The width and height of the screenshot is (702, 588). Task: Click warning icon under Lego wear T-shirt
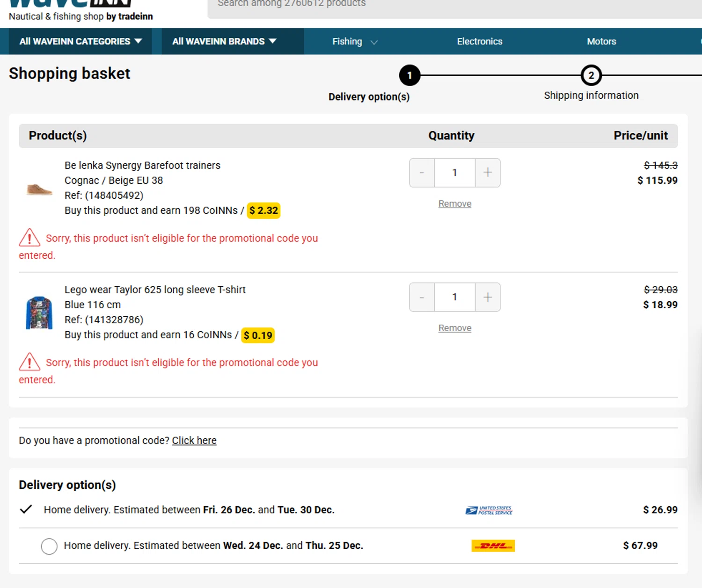click(x=29, y=362)
